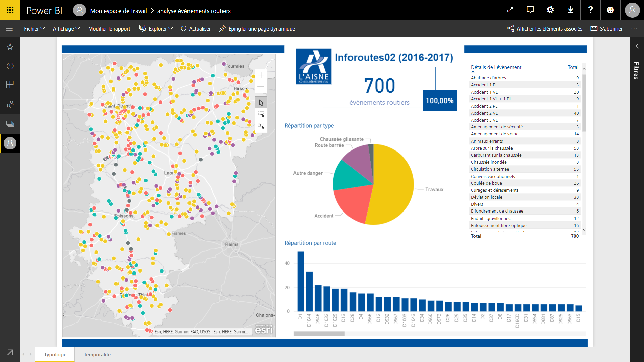This screenshot has height=362, width=644.
Task: Open Recent clock icon in sidebar
Action: pyautogui.click(x=10, y=66)
